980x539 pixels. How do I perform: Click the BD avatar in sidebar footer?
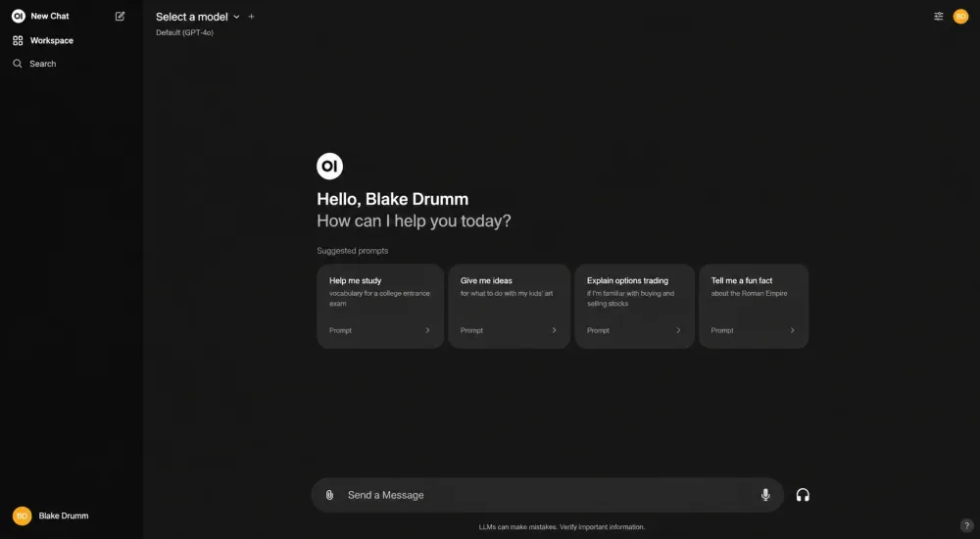click(x=22, y=515)
